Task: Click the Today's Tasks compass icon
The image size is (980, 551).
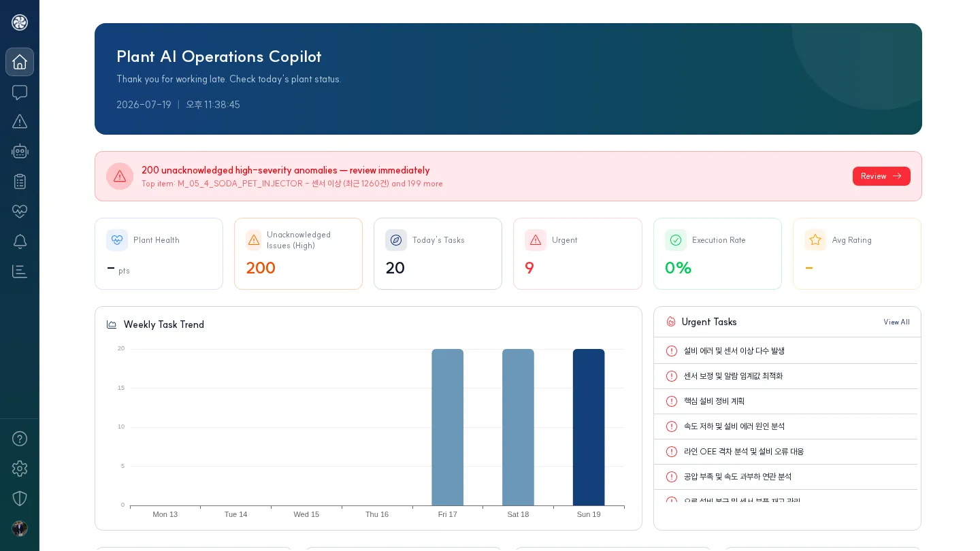Action: tap(396, 240)
